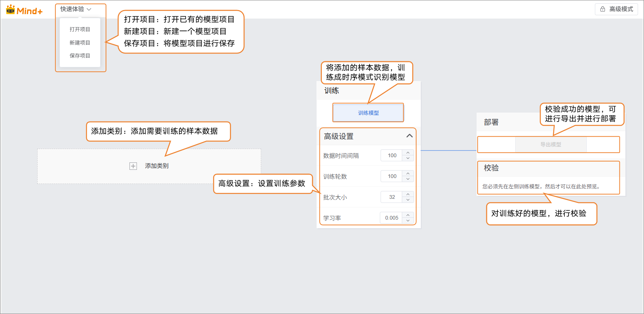Increment 批次大小 with up arrow
644x314 pixels.
click(x=408, y=194)
